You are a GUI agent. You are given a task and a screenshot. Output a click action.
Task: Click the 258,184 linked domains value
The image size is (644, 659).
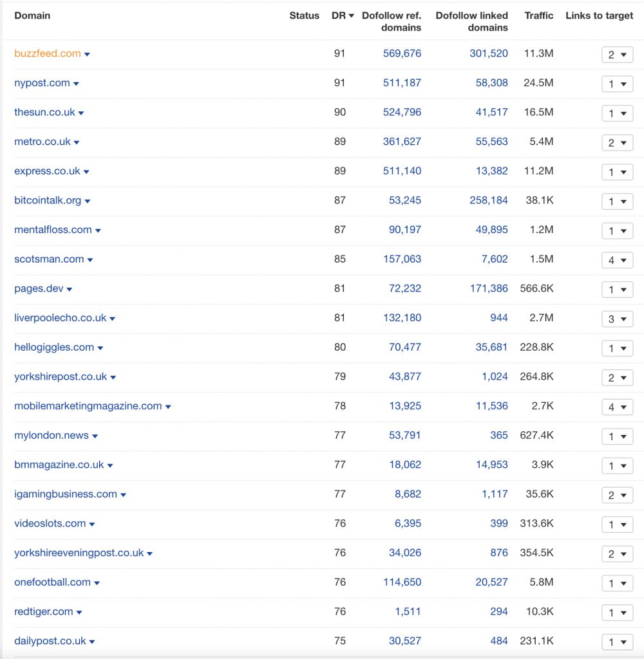[489, 201]
